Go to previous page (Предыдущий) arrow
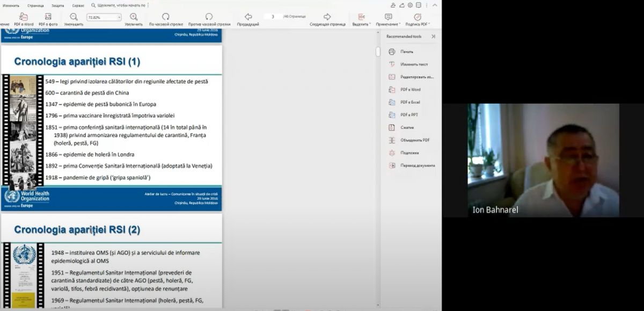Image resolution: width=644 pixels, height=311 pixels. pos(248,17)
